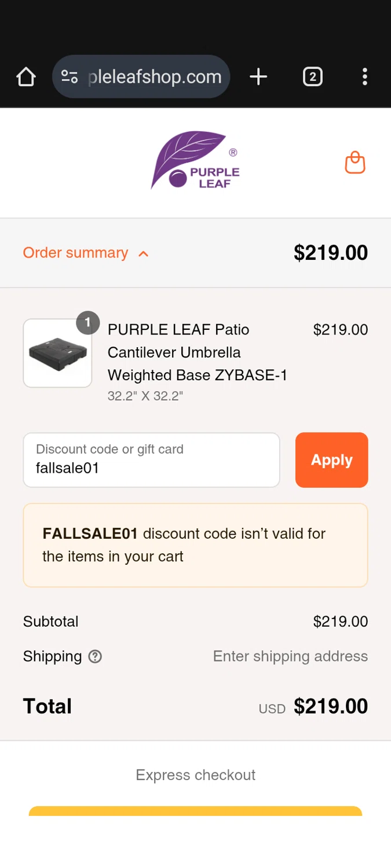Tap the quantity badge on product image
Image resolution: width=391 pixels, height=868 pixels.
coord(87,323)
